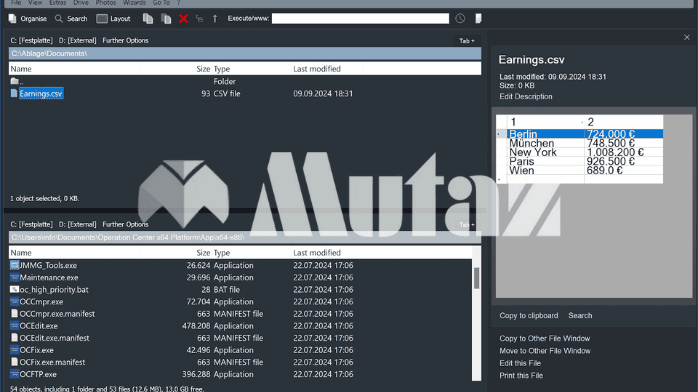
Task: Click Move to Other File Window
Action: pos(545,351)
